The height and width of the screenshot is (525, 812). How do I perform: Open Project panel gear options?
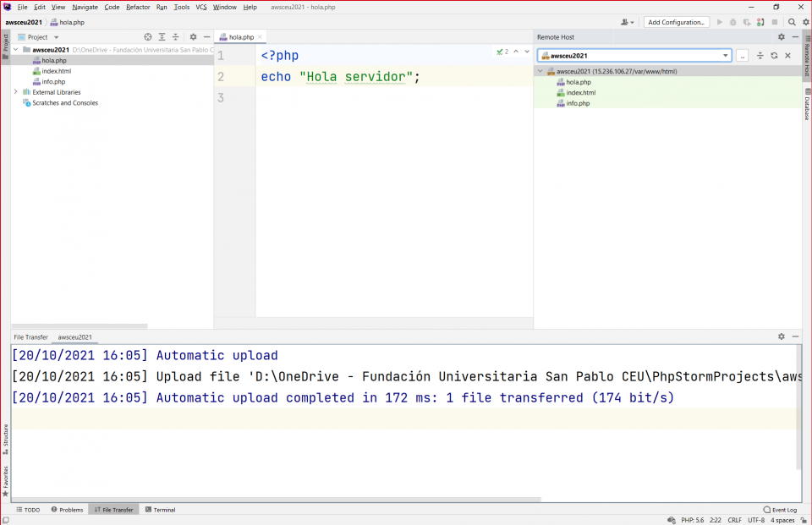(193, 37)
